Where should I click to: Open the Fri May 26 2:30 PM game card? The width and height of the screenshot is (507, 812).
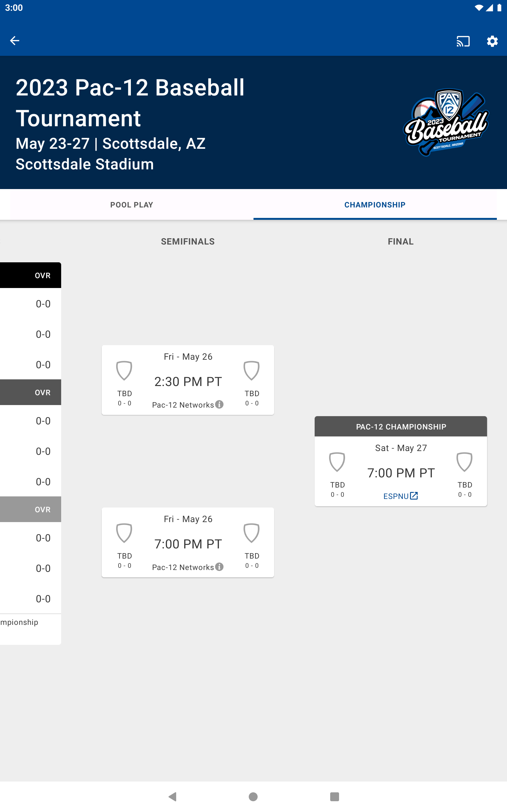click(x=188, y=380)
